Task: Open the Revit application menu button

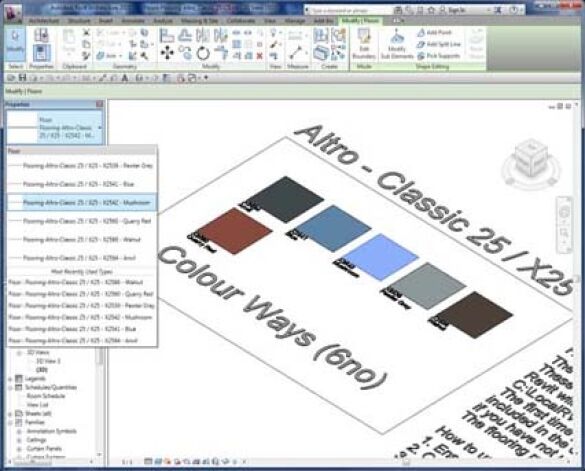Action: point(13,13)
